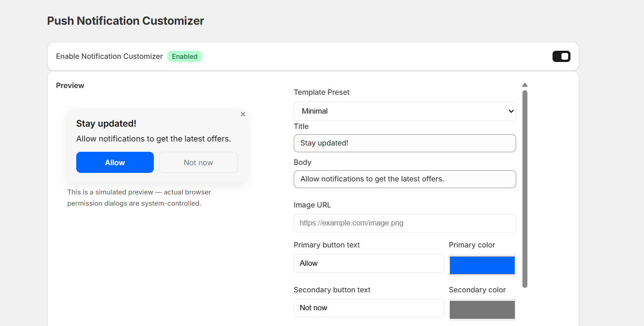Viewport: 644px width, 326px height.
Task: Select the Image URL input box
Action: pyautogui.click(x=405, y=223)
